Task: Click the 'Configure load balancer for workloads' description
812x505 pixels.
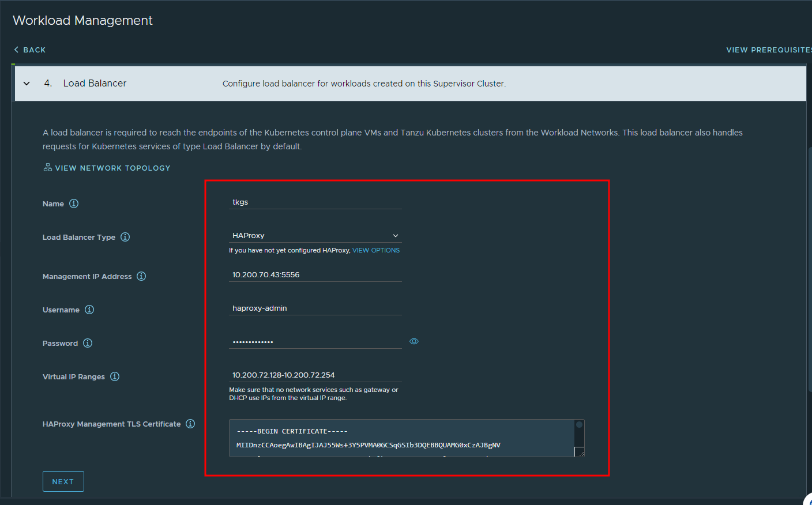Action: [364, 84]
